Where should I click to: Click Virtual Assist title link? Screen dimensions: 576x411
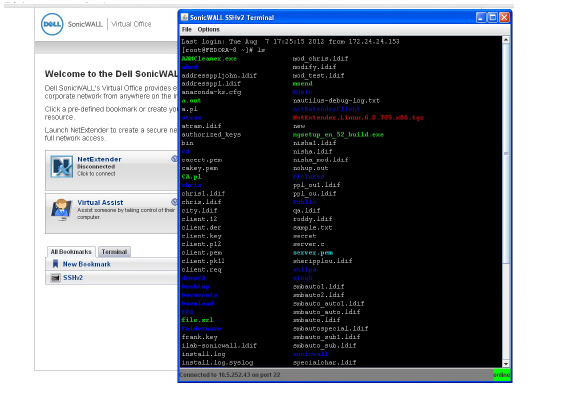click(x=100, y=202)
